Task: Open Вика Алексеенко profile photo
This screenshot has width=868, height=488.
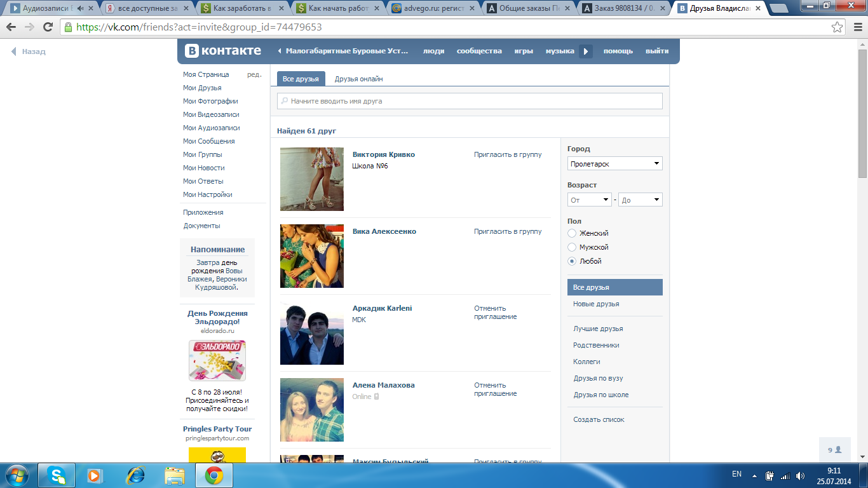Action: 312,256
